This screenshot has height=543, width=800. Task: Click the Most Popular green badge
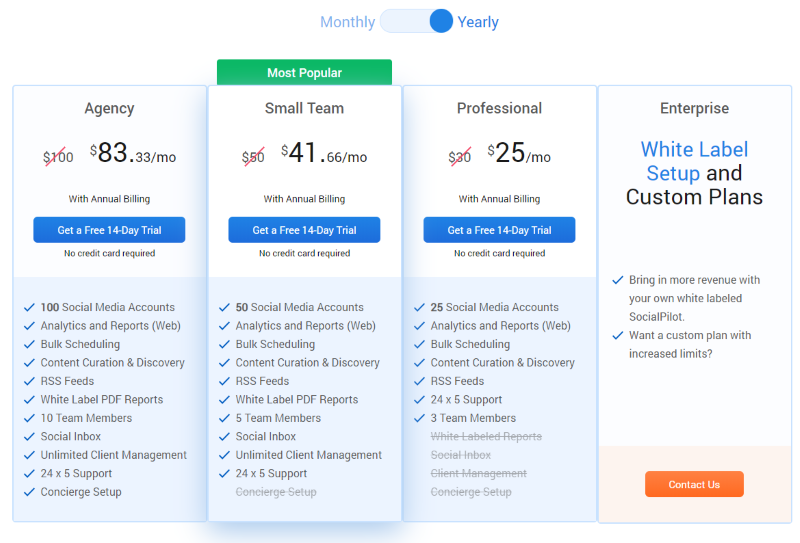pos(304,73)
